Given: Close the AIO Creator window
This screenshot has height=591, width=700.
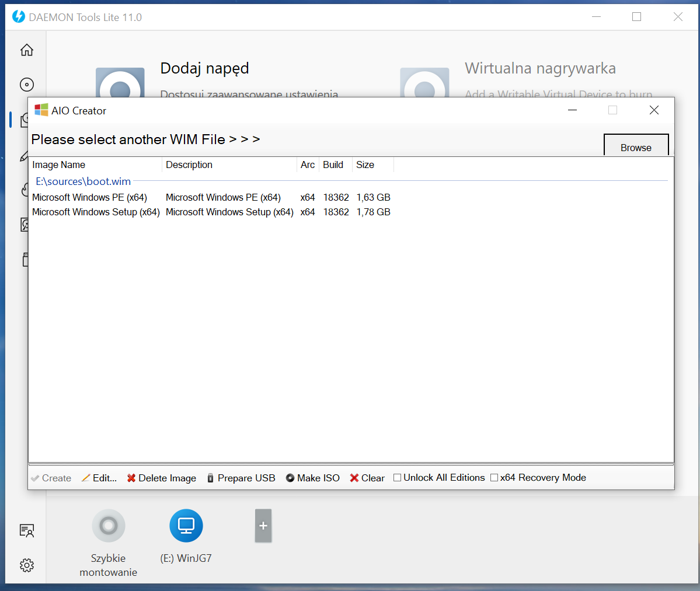Looking at the screenshot, I should 654,110.
